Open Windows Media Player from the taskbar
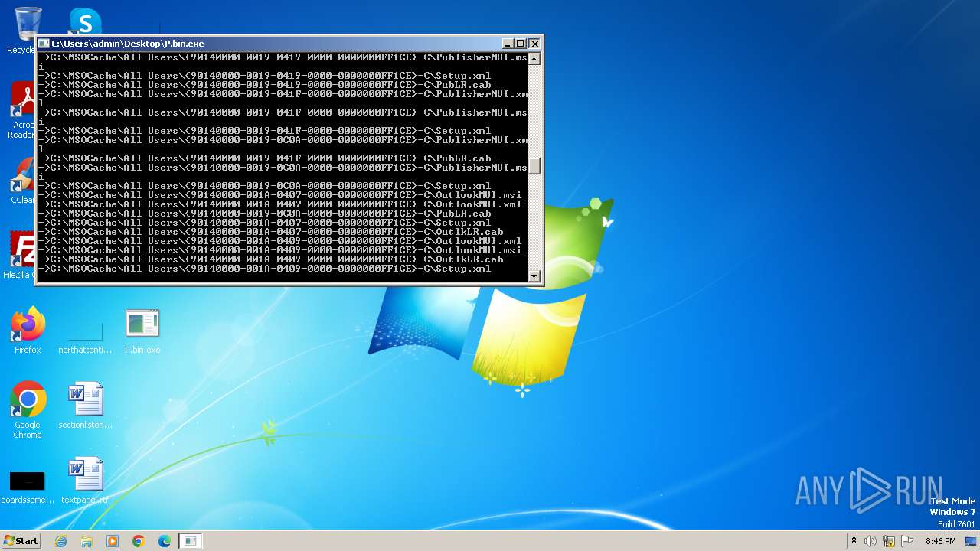This screenshot has height=551, width=980. pyautogui.click(x=113, y=541)
